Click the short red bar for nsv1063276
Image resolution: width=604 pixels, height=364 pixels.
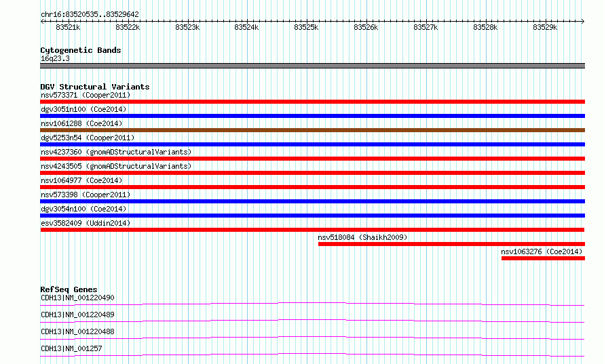(543, 258)
